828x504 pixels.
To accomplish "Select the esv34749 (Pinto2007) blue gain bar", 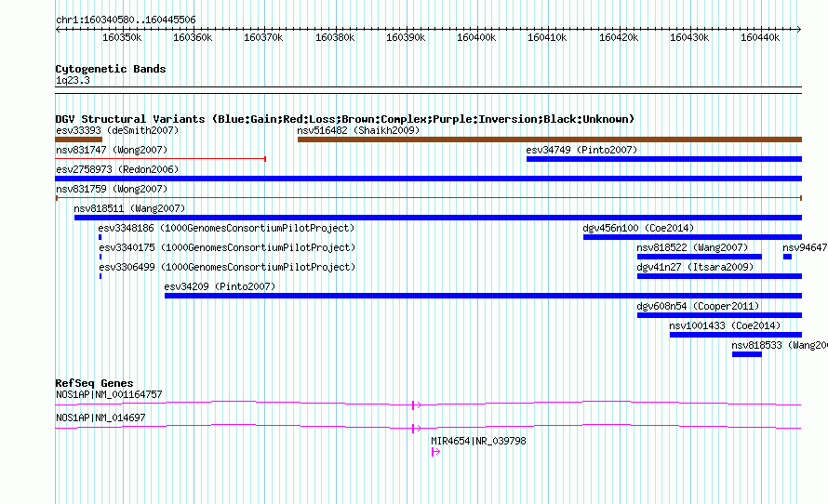I will pos(664,159).
